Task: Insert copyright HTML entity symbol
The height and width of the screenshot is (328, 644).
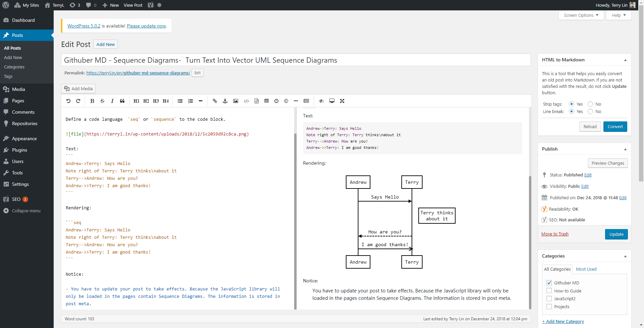Action: tap(286, 101)
